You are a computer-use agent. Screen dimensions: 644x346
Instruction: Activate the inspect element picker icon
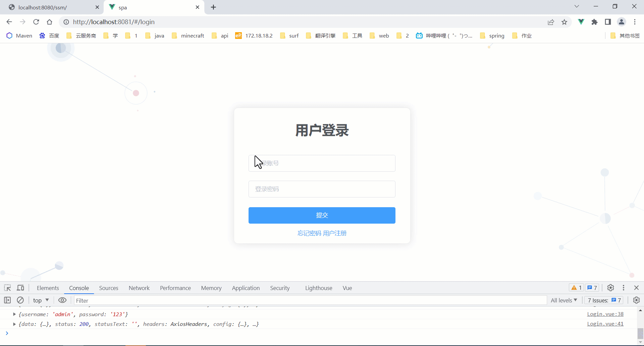(7, 288)
